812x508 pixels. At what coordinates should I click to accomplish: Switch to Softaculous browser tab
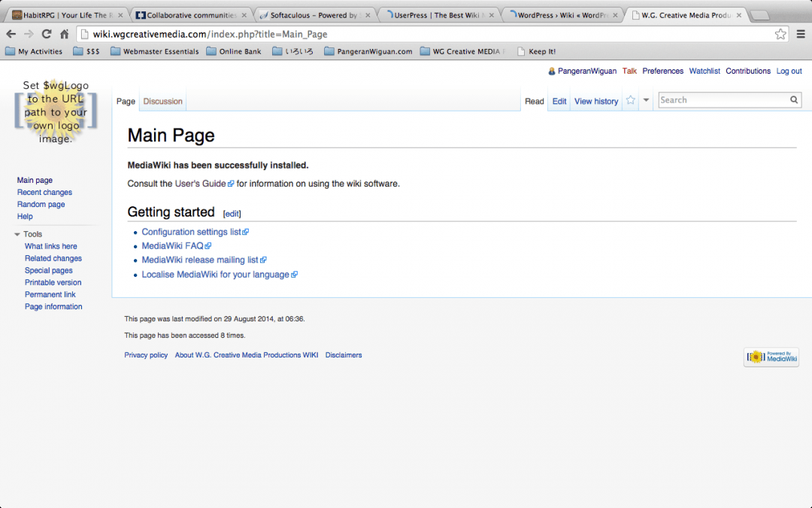click(314, 15)
